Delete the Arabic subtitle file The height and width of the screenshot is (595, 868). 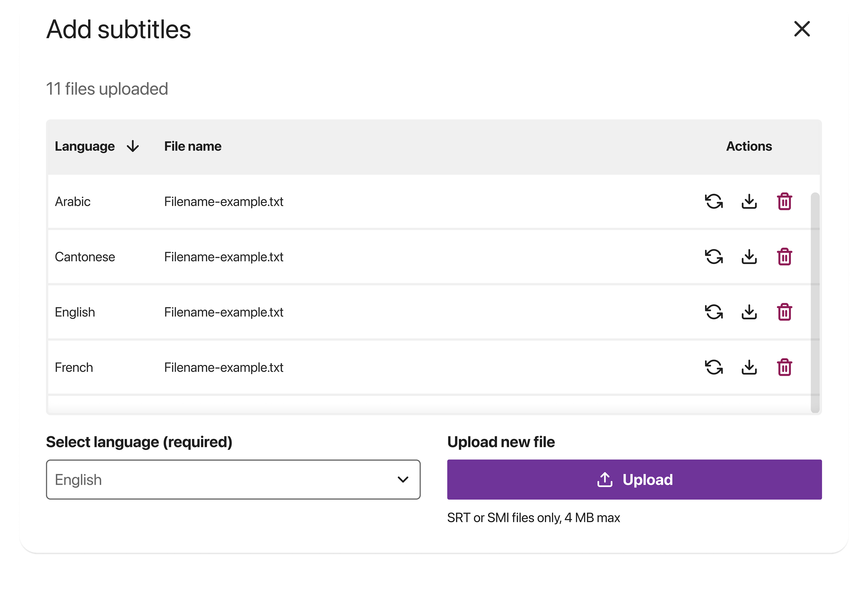(784, 202)
